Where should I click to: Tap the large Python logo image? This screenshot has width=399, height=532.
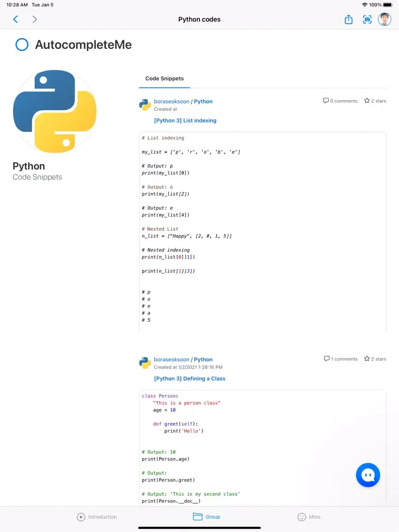coord(55,111)
